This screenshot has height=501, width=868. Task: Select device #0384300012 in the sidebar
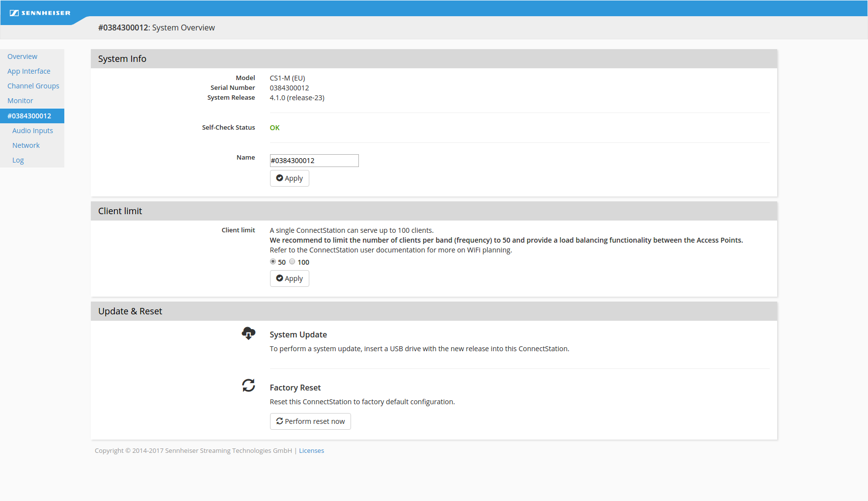[29, 116]
